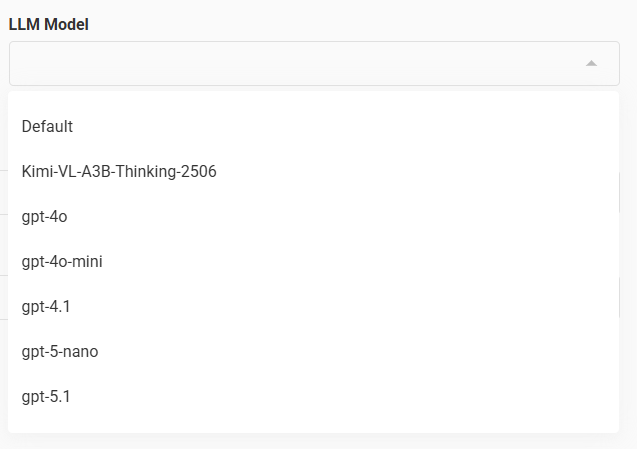The width and height of the screenshot is (637, 449).
Task: Click the gpt-4.1 list entry
Action: (x=45, y=307)
